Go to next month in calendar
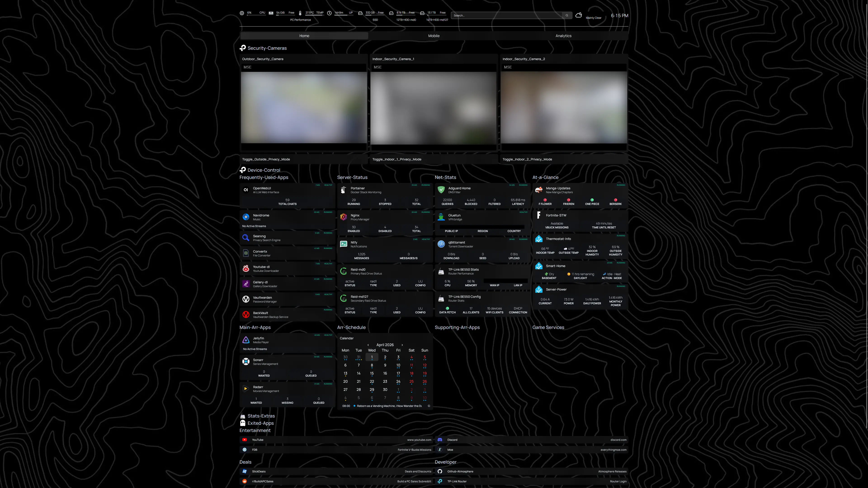This screenshot has width=868, height=488. [402, 345]
